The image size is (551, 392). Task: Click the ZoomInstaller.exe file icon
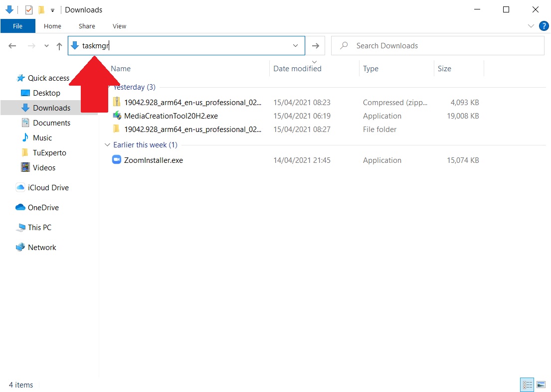click(117, 160)
